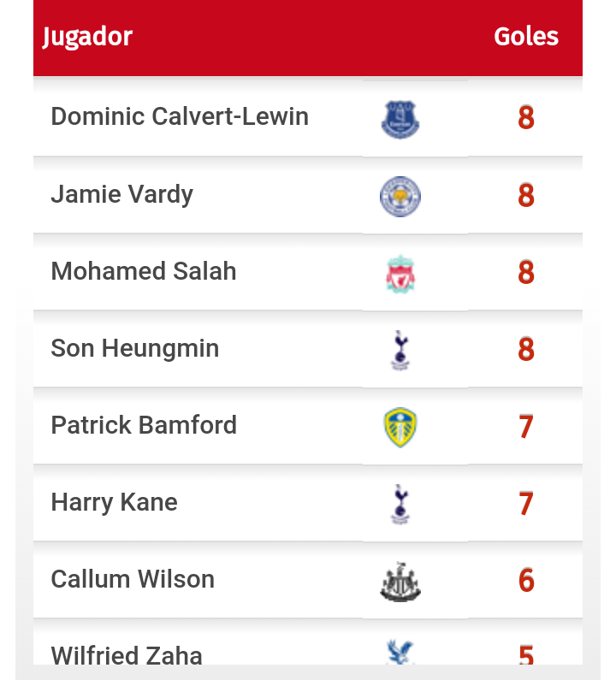Click the Crystal Palace crest
This screenshot has height=680, width=616.
click(400, 653)
